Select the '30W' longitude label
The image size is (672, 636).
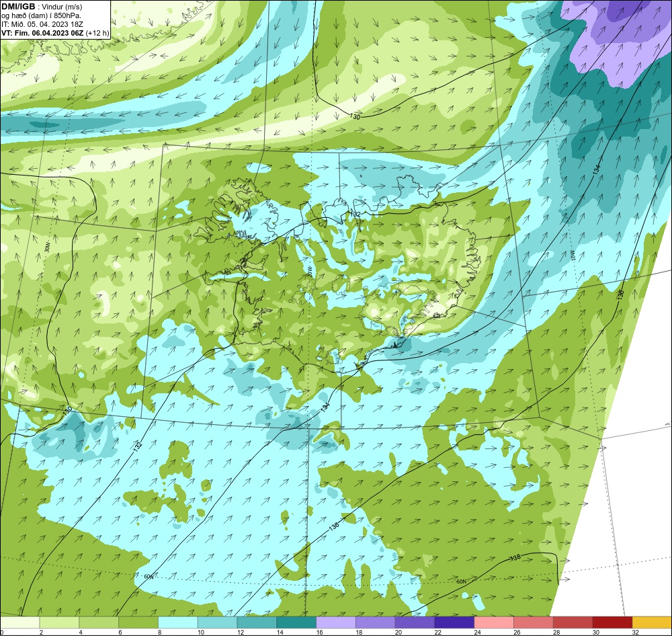(x=47, y=247)
